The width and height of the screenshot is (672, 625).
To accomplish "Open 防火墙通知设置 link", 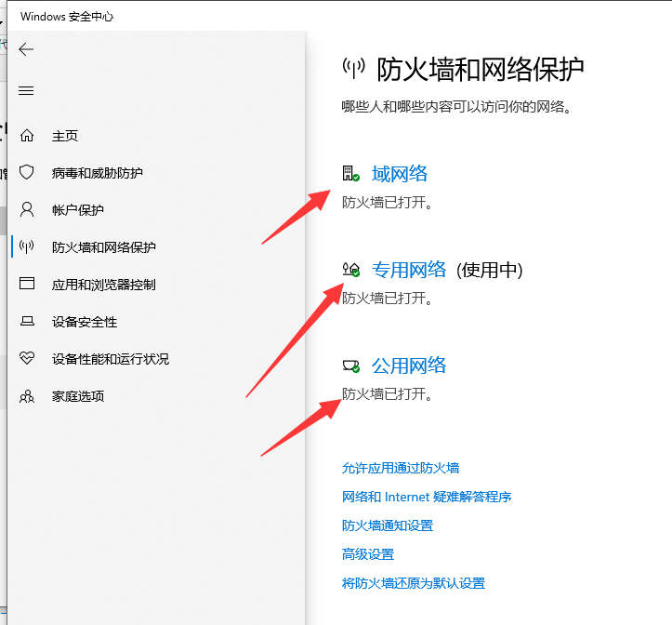I will coord(388,525).
